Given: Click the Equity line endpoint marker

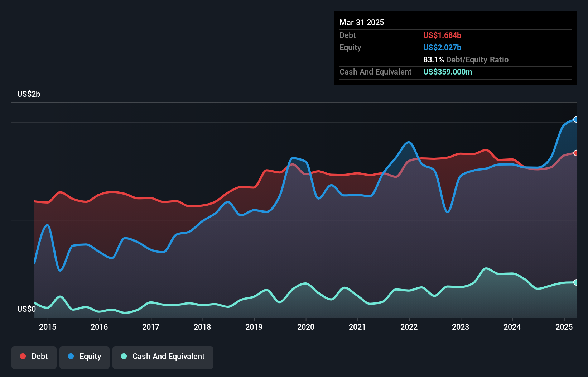Looking at the screenshot, I should [576, 119].
